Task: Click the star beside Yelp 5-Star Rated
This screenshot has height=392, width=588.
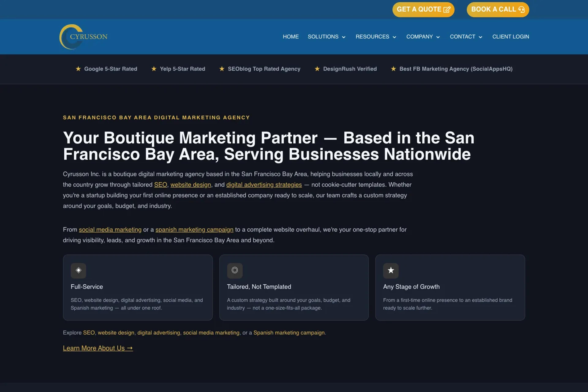Action: click(x=154, y=69)
